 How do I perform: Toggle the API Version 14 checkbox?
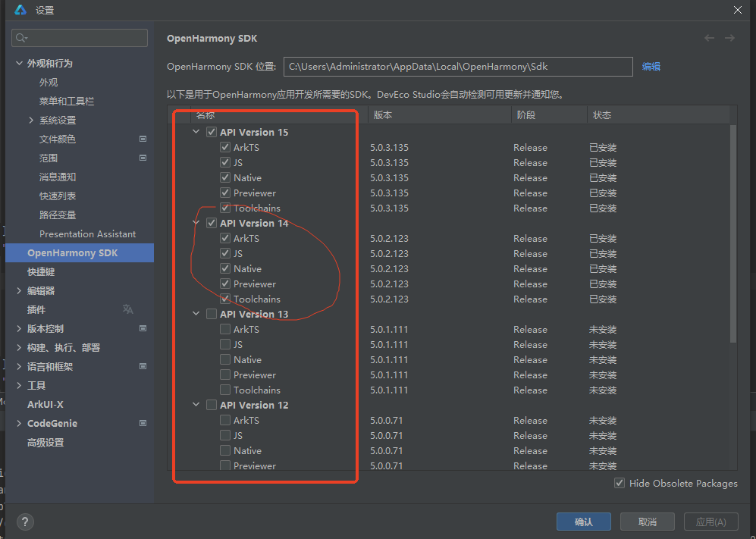211,223
